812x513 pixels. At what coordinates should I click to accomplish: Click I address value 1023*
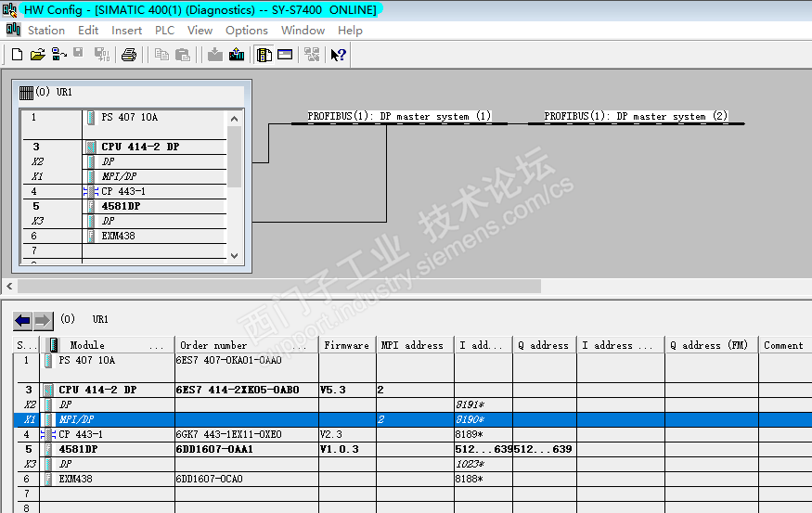[x=470, y=465]
